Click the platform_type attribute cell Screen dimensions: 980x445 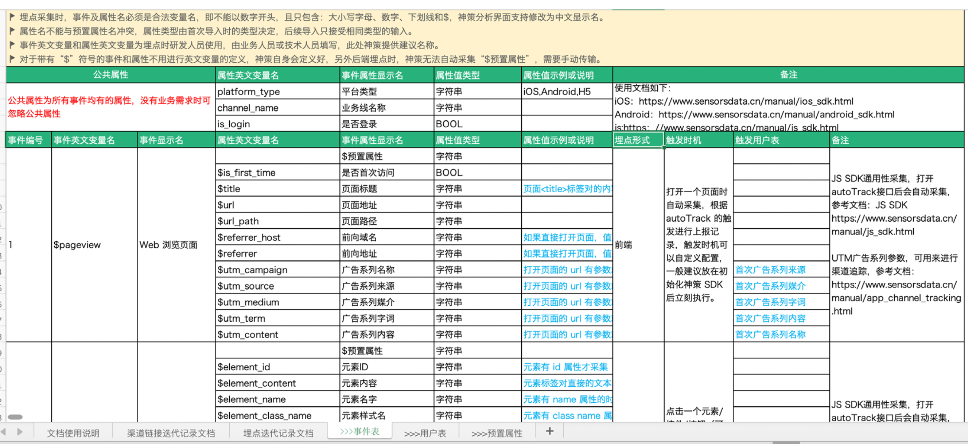277,92
